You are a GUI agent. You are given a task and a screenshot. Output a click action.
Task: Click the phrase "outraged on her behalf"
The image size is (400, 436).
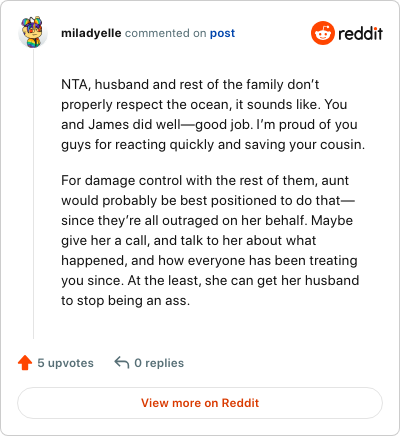[x=234, y=220]
